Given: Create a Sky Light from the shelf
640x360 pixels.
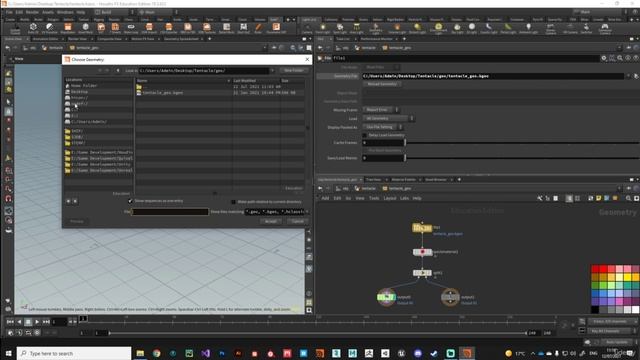Looking at the screenshot, I should tap(457, 28).
